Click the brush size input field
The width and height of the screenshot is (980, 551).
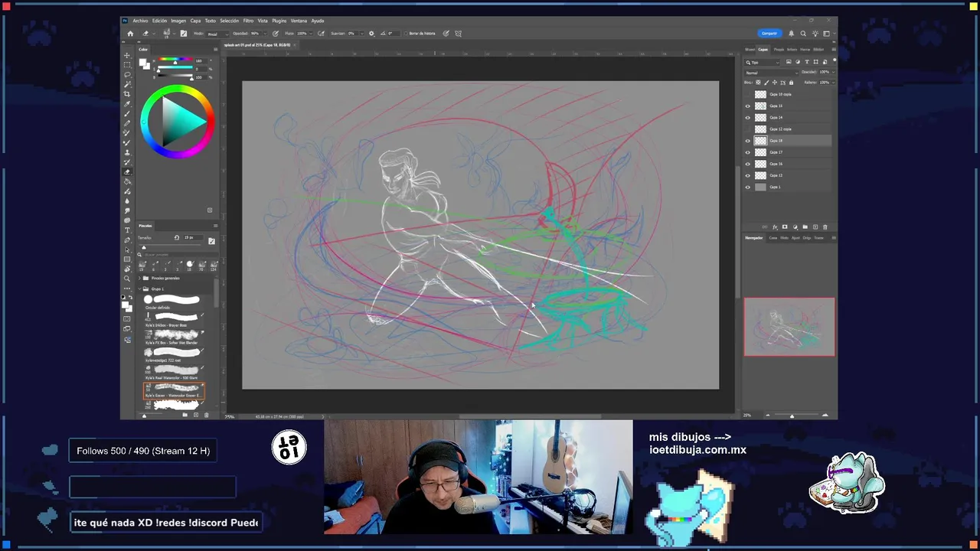coord(193,237)
